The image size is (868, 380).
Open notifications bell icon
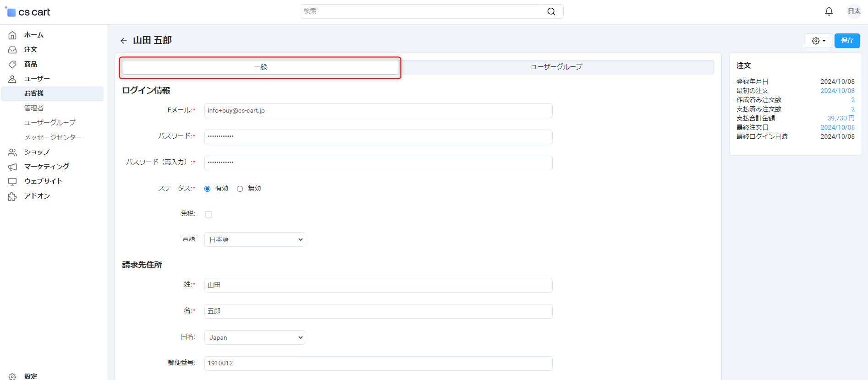point(829,11)
